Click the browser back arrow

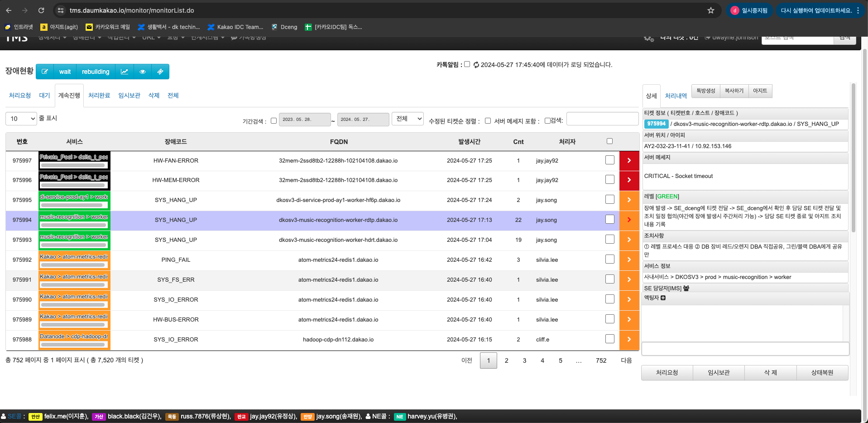(x=9, y=10)
